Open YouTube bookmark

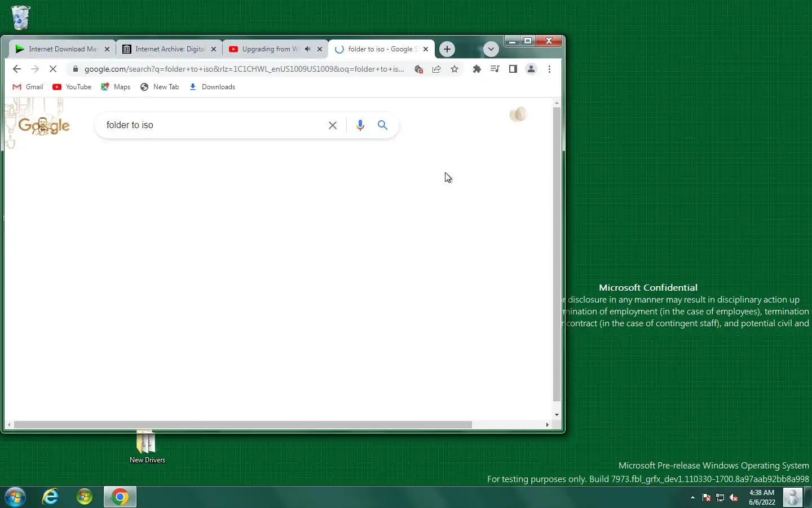[x=72, y=87]
